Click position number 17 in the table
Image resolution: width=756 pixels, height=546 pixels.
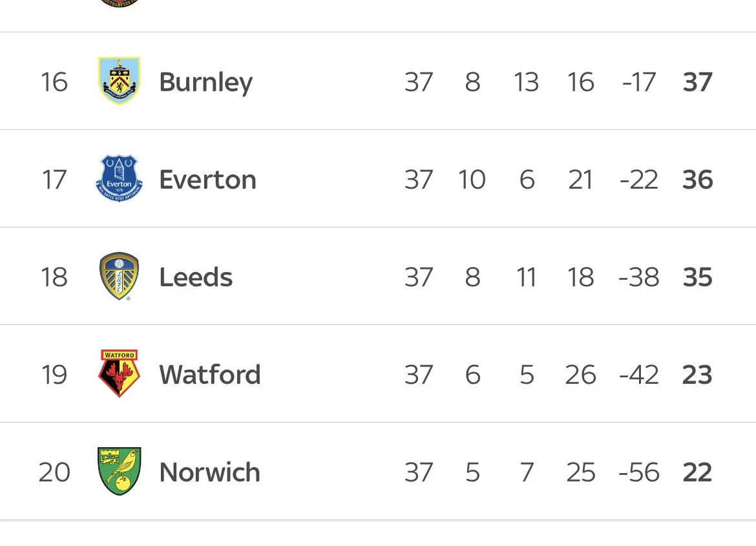tap(54, 180)
